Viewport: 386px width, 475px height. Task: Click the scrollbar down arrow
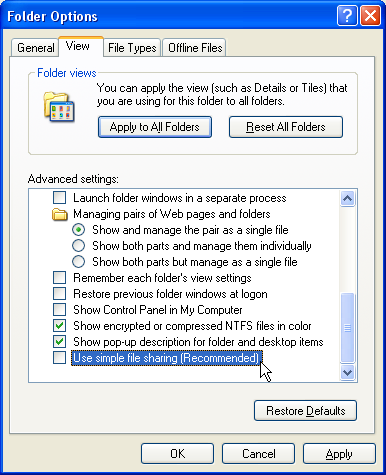347,372
